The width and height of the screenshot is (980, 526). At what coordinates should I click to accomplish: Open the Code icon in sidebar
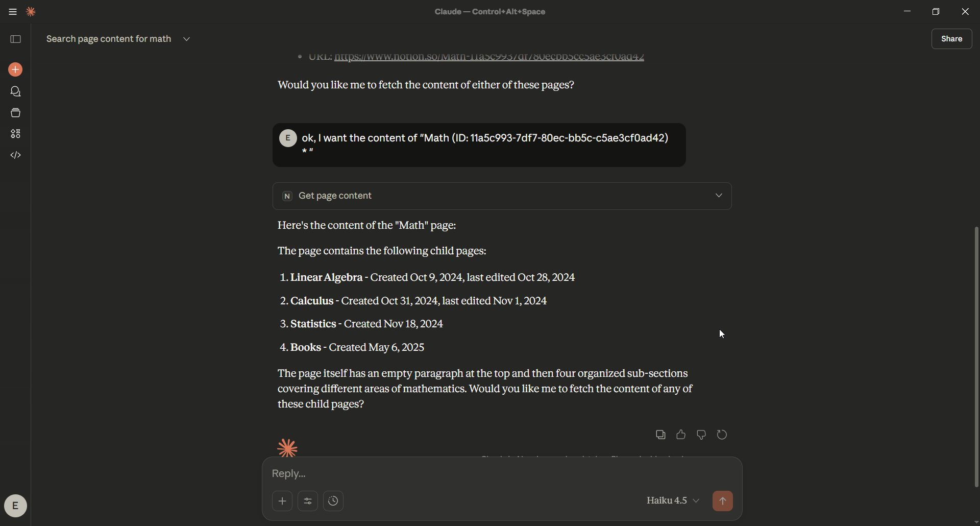[x=15, y=155]
